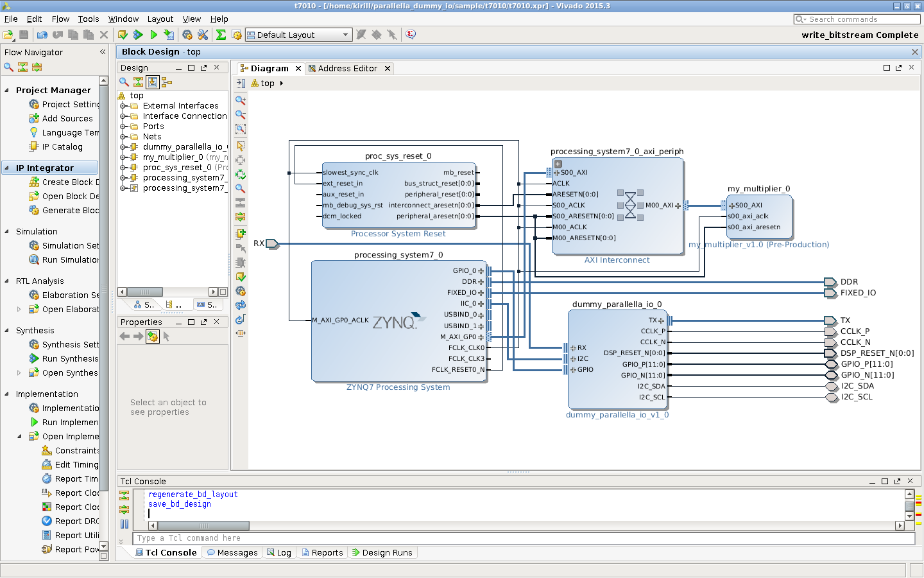Open the Tools menu
This screenshot has width=924, height=578.
coord(89,19)
